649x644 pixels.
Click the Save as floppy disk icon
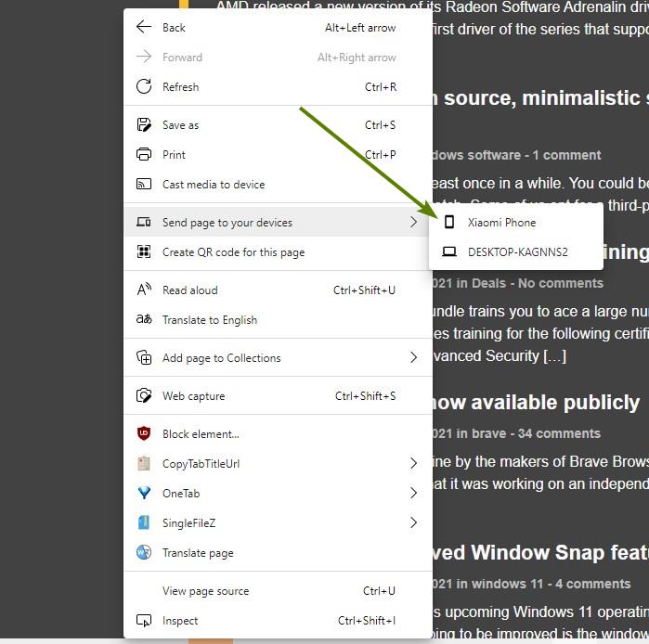144,124
